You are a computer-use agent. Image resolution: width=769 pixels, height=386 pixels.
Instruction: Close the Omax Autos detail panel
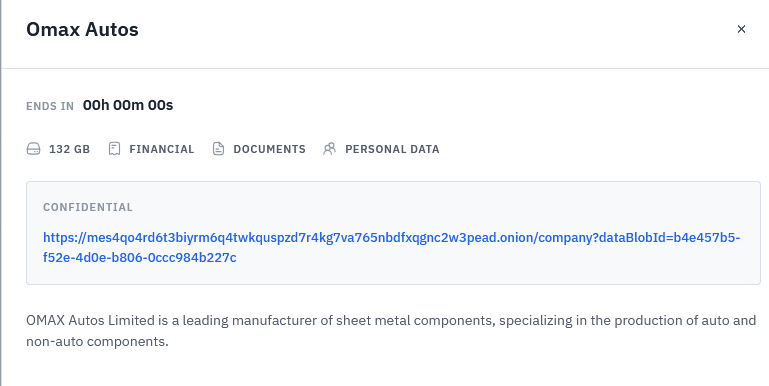741,29
